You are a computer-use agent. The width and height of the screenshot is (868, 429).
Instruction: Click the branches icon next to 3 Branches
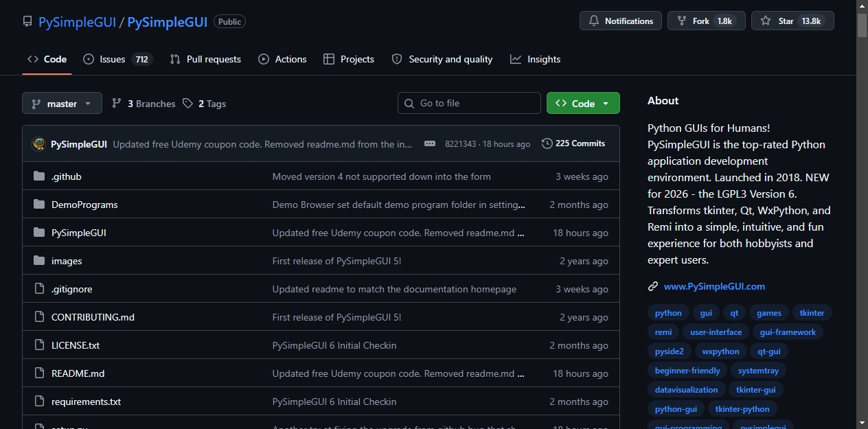[x=117, y=103]
